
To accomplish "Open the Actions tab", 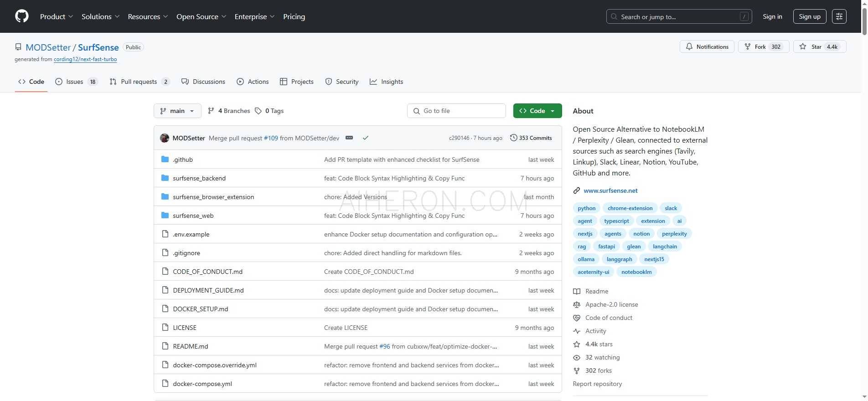I will (253, 82).
